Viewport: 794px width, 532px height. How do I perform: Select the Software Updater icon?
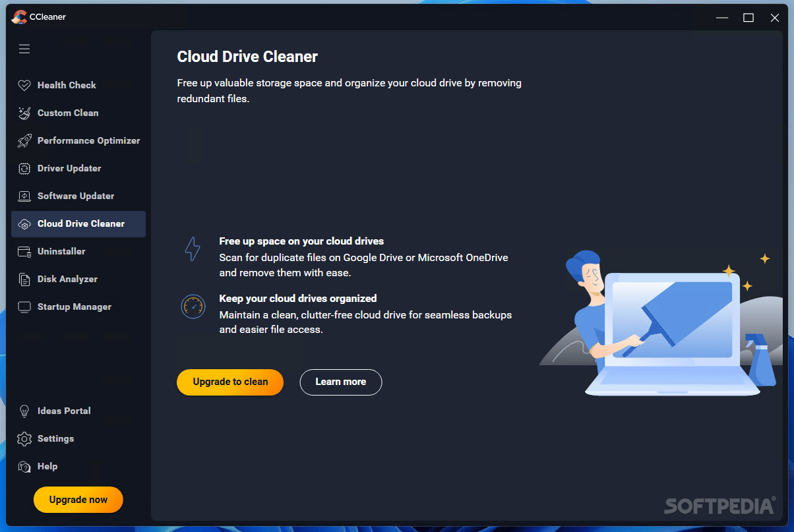tap(24, 196)
